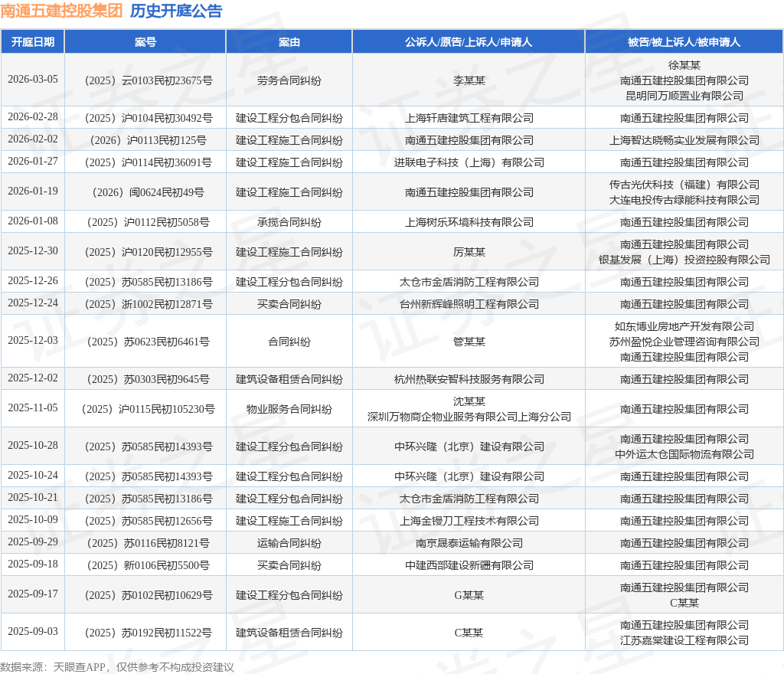The width and height of the screenshot is (784, 674).
Task: Select the 公诉人/原告/上诉人/申请人 column header
Action: 469,42
